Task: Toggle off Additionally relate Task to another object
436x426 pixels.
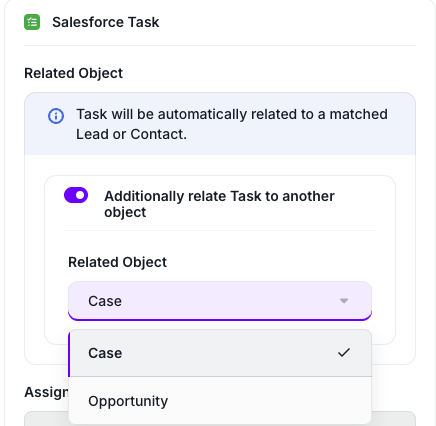Action: coord(76,195)
